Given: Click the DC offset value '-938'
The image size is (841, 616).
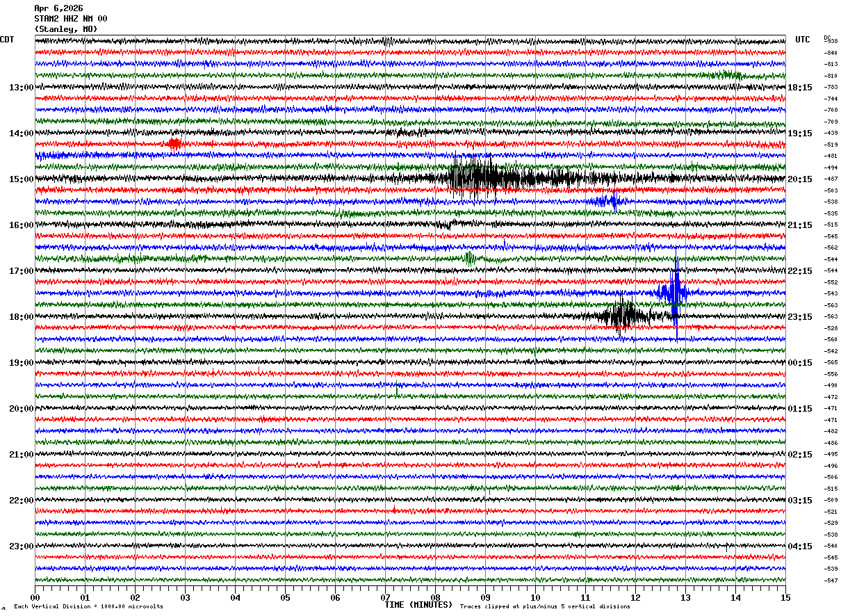Looking at the screenshot, I should tap(831, 42).
